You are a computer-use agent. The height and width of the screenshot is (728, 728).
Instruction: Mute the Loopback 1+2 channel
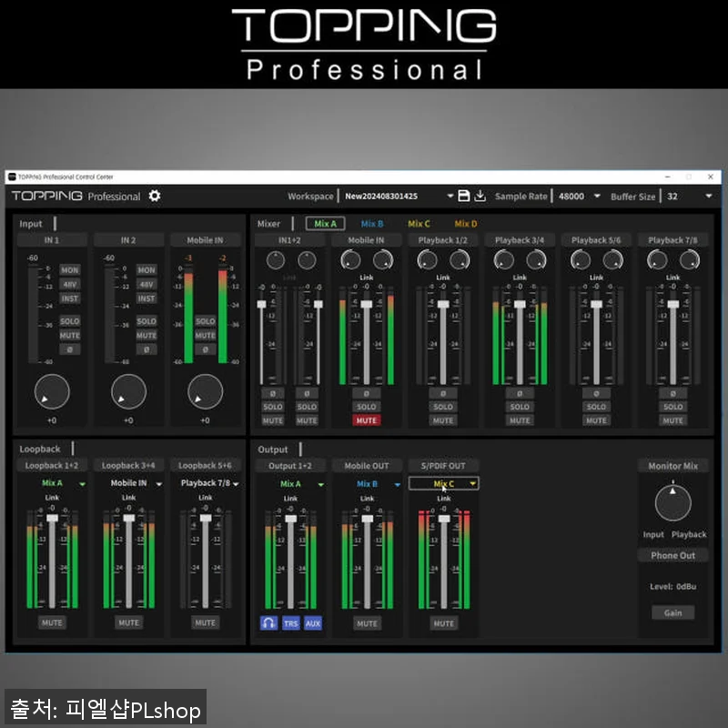[52, 622]
